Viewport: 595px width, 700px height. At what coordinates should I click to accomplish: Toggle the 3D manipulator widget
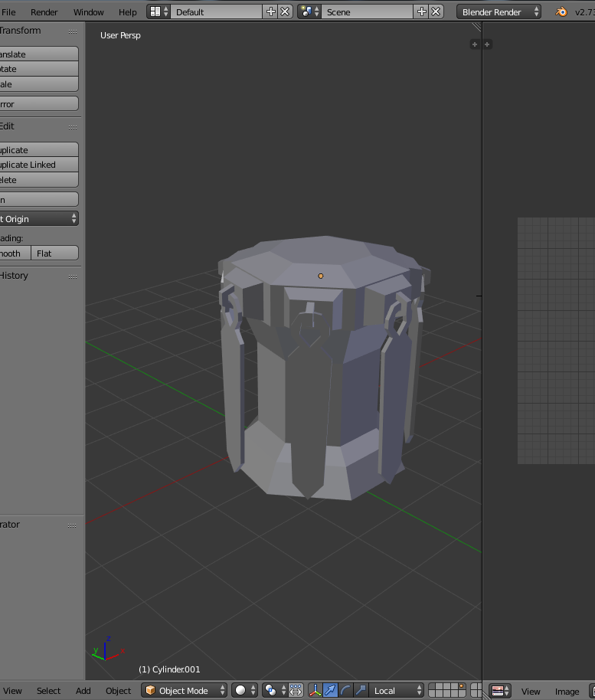[315, 690]
